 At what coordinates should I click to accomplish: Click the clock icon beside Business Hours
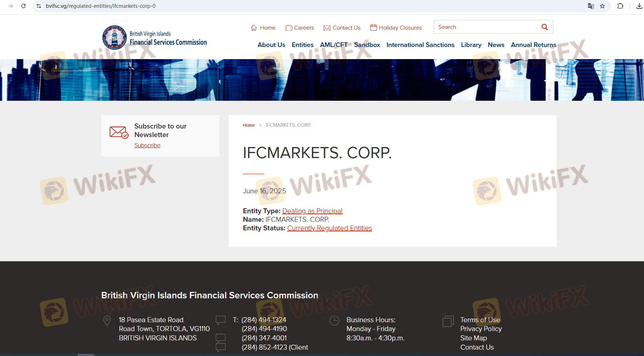(x=334, y=321)
